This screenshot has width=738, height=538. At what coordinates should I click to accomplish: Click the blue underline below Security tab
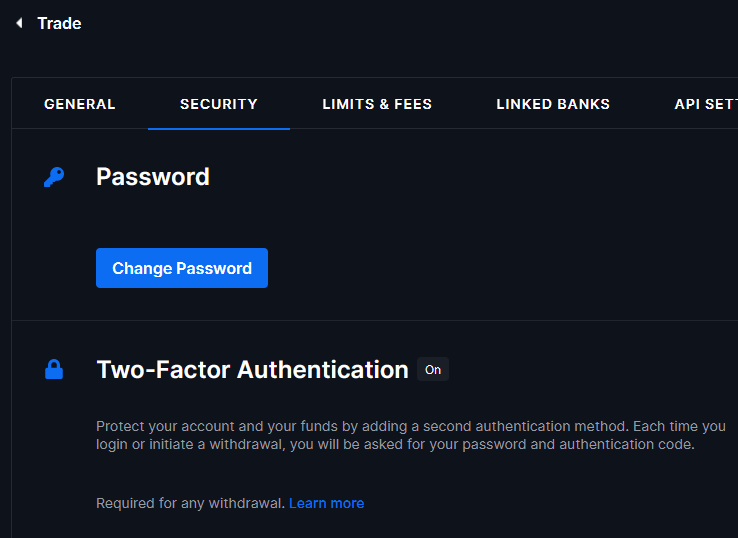[x=219, y=128]
